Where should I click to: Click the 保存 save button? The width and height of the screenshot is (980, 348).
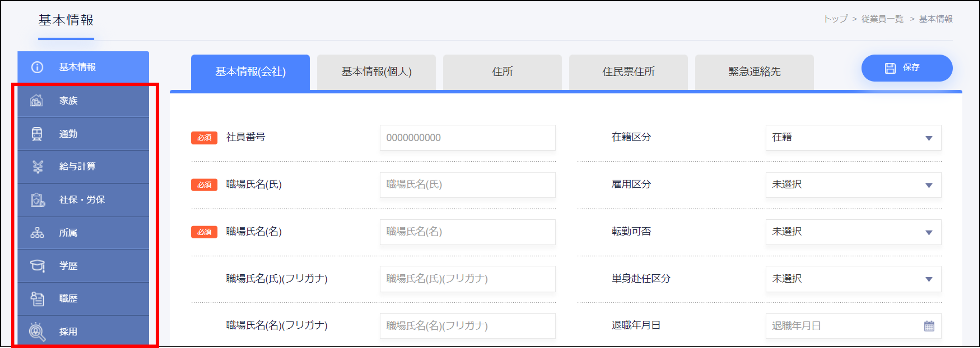pyautogui.click(x=907, y=68)
